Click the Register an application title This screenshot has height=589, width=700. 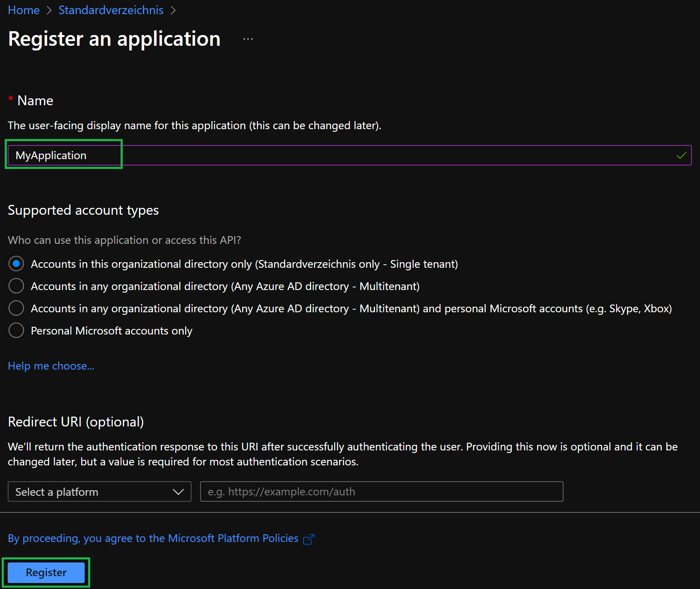coord(114,39)
